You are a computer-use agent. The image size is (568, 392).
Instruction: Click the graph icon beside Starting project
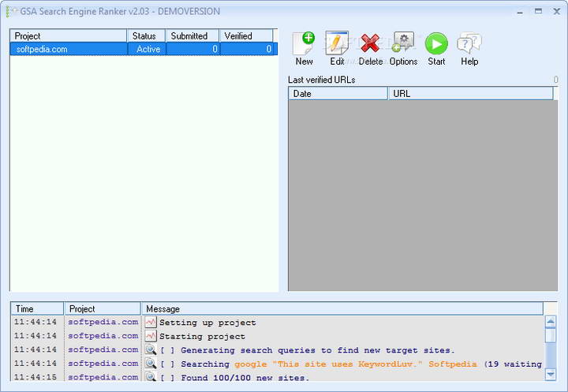151,335
